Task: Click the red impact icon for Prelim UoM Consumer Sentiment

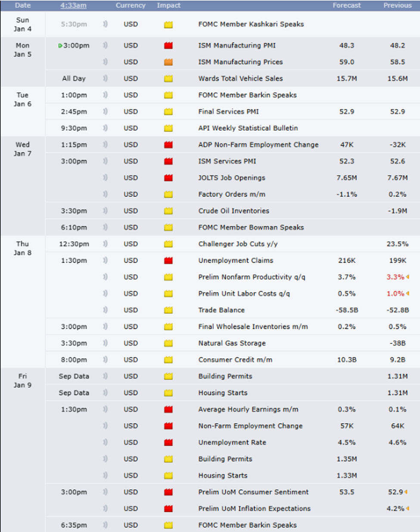Action: click(x=168, y=492)
